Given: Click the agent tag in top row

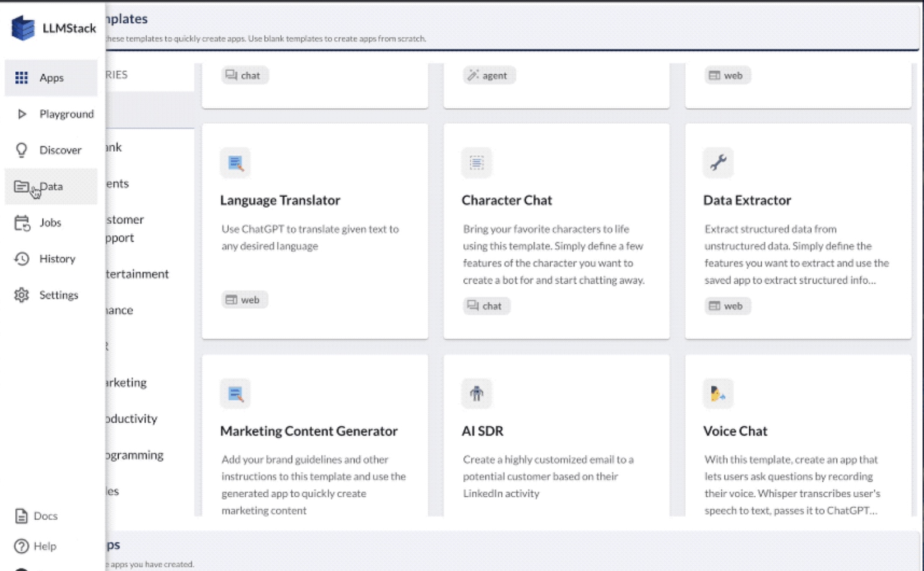Looking at the screenshot, I should (489, 75).
